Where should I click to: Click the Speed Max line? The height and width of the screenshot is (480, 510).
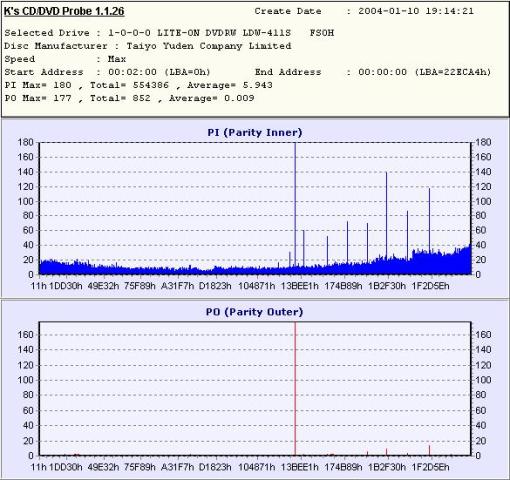(x=65, y=59)
